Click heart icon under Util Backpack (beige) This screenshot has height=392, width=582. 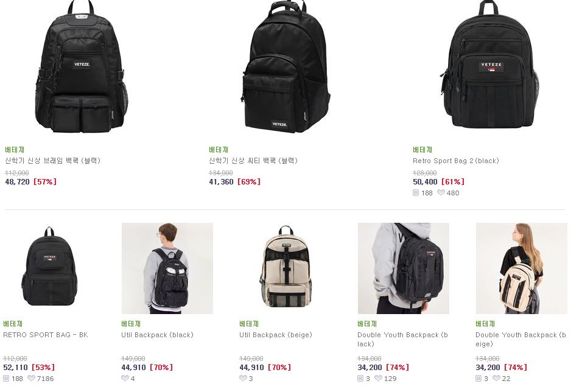243,378
